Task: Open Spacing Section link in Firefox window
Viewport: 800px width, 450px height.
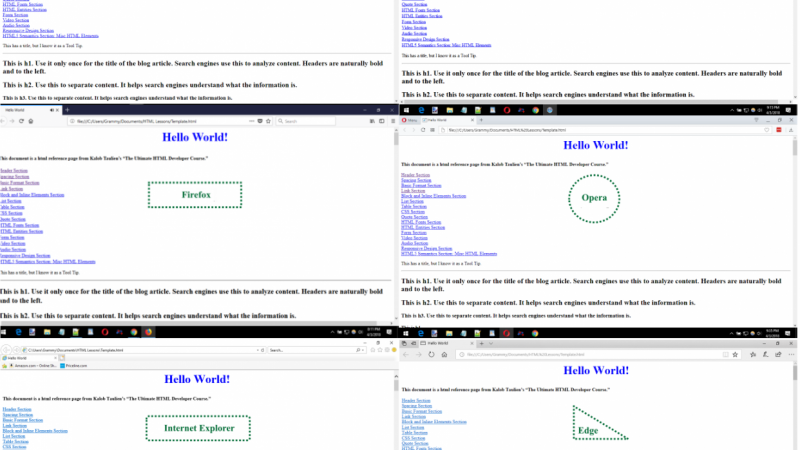Action: point(15,177)
